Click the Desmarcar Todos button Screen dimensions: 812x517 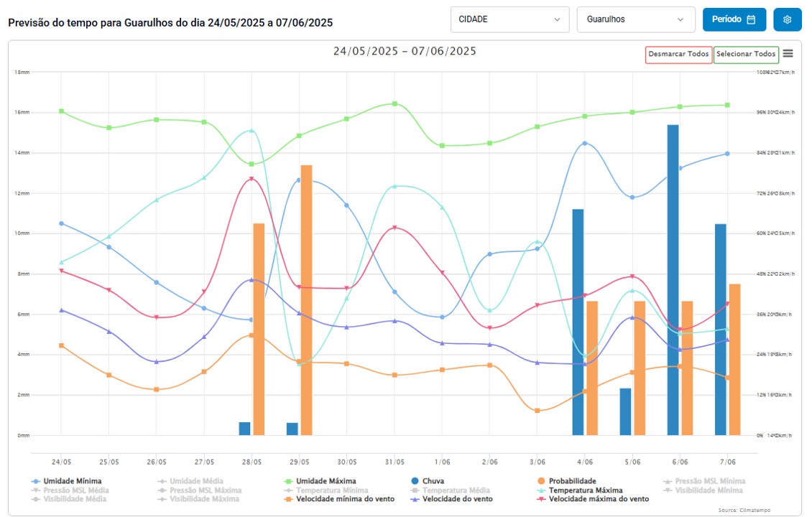(x=678, y=54)
